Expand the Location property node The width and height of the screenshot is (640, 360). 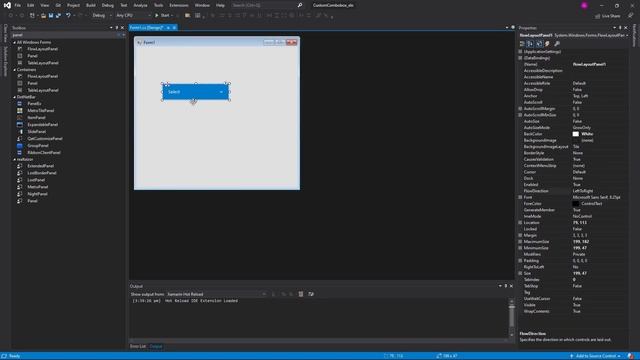[520, 222]
